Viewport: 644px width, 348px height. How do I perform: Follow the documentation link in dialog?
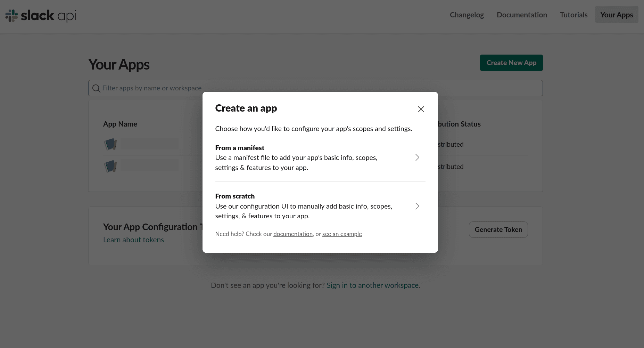293,234
